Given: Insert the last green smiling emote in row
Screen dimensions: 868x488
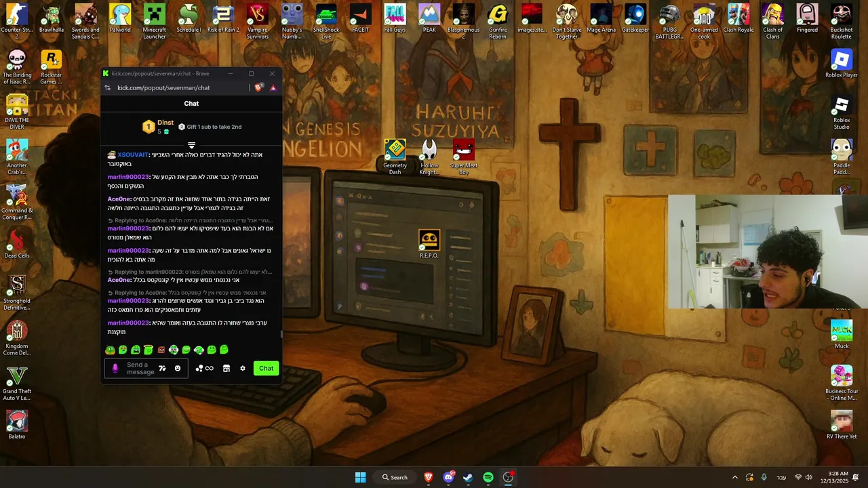Looking at the screenshot, I should [224, 350].
